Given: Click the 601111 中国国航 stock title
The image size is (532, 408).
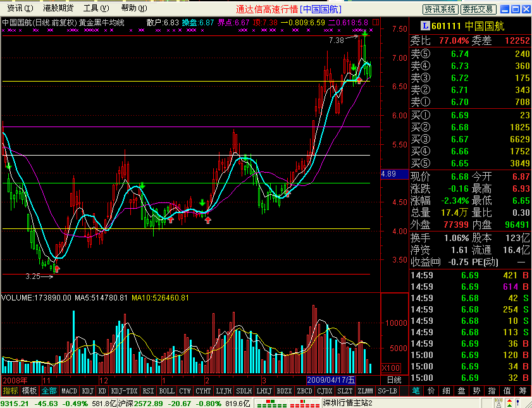Looking at the screenshot, I should point(468,26).
